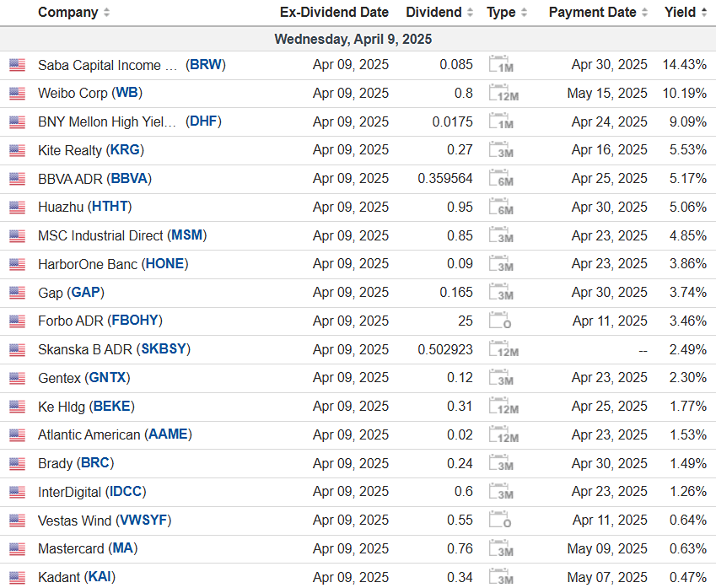Open the KRG ticker link

[125, 150]
